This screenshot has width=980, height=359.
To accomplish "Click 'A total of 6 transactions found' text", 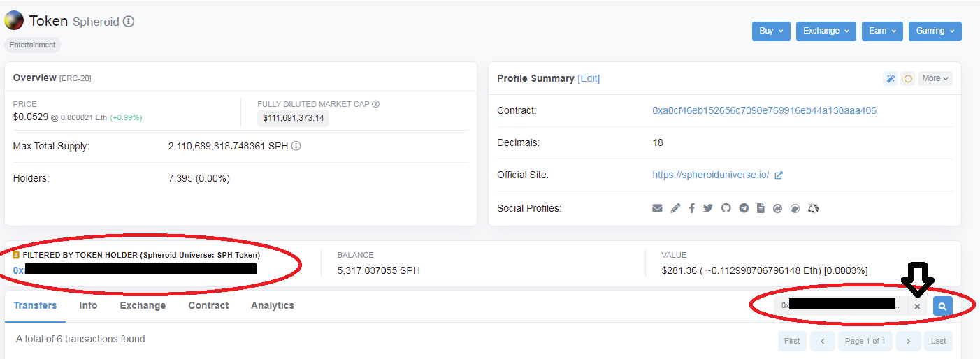I will tap(80, 339).
